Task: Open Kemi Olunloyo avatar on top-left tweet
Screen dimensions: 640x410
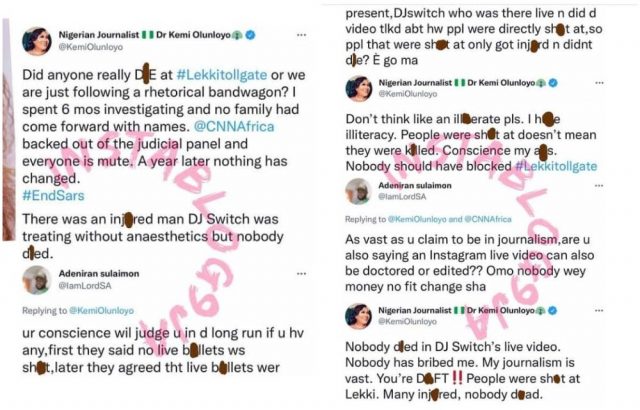Action: [x=37, y=41]
